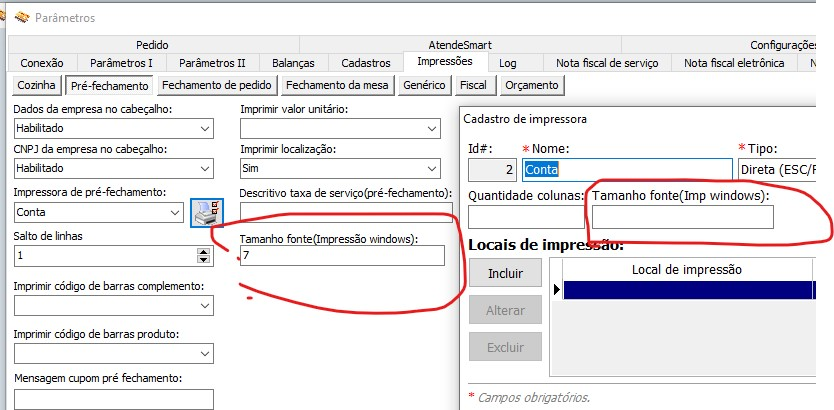834x410 pixels.
Task: Click the Fiscal button
Action: click(476, 85)
